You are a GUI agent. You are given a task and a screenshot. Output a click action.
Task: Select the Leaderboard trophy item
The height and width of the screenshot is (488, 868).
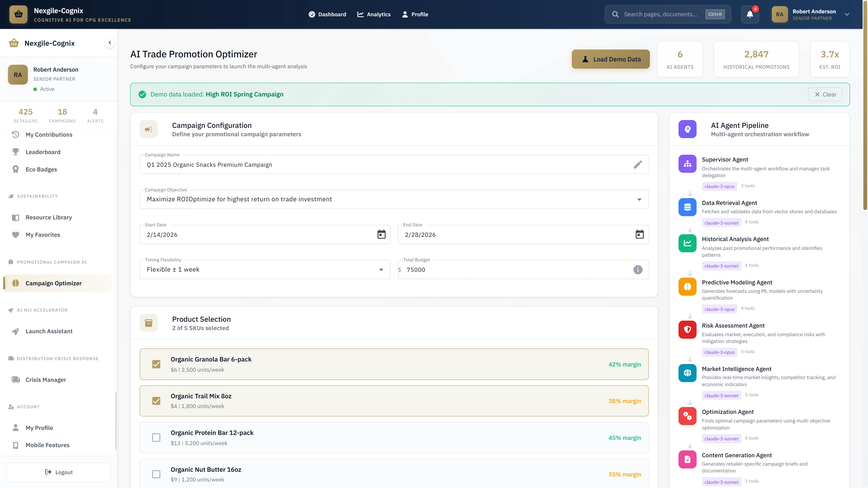[x=42, y=152]
